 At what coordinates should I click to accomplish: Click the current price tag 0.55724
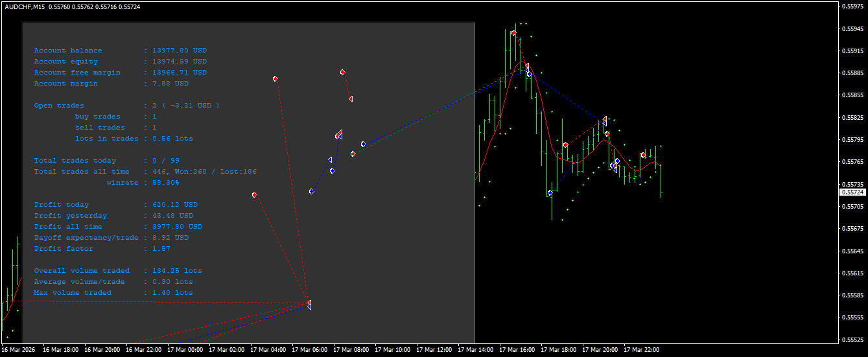pos(852,192)
